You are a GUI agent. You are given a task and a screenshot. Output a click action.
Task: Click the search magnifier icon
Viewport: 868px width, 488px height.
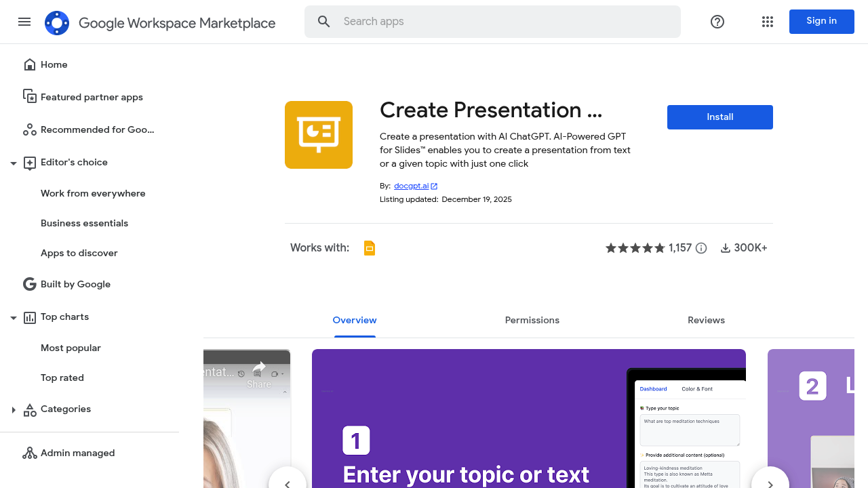[323, 22]
